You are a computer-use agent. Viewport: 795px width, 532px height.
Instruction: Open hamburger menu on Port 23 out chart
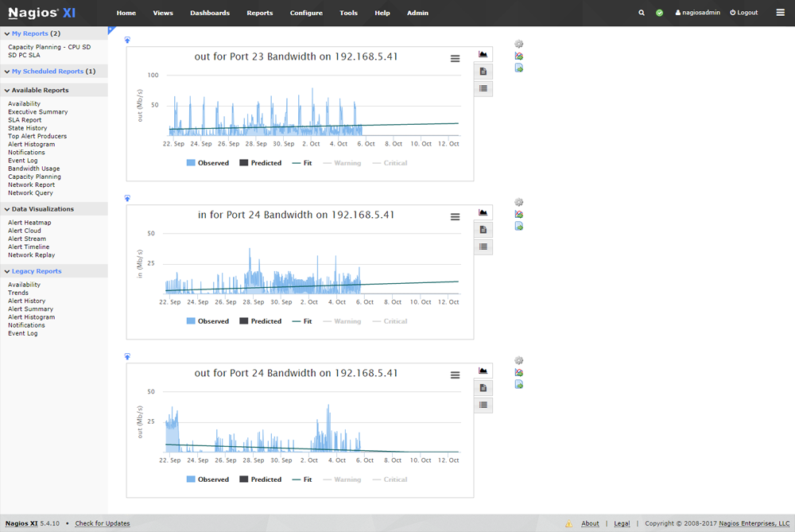(455, 59)
